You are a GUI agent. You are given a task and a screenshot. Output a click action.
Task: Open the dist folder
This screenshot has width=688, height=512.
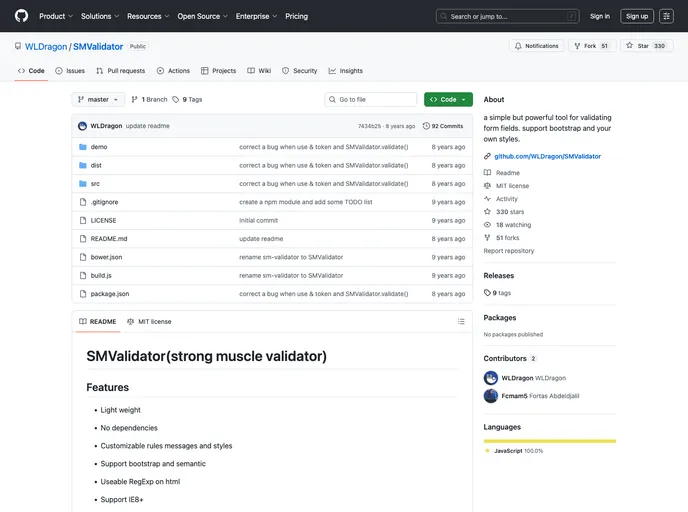[96, 165]
